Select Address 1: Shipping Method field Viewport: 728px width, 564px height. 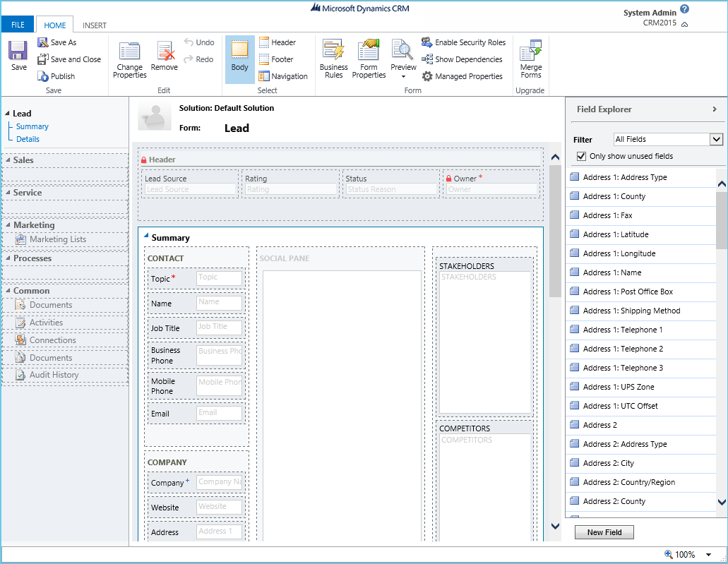tap(641, 311)
